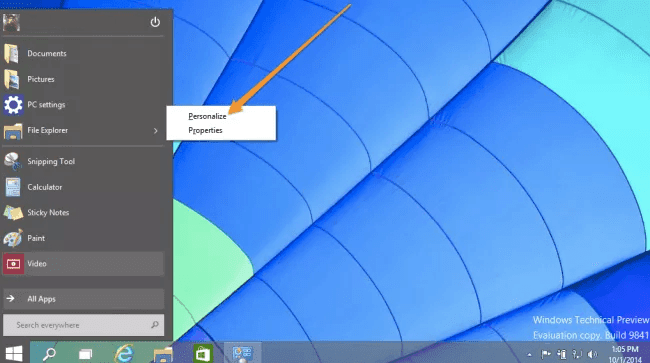Choose Properties in the context menu
This screenshot has width=650, height=363.
click(205, 131)
